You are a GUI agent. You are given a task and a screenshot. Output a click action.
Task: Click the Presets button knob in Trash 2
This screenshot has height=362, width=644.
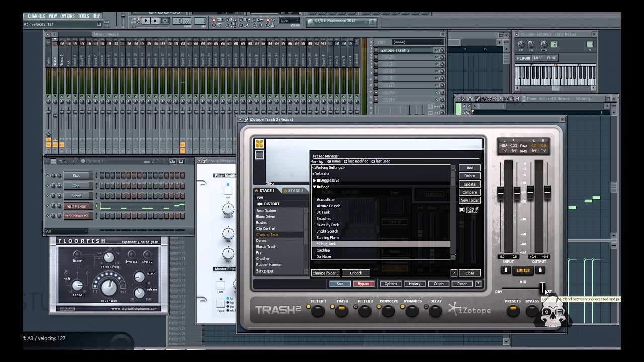coord(513,311)
